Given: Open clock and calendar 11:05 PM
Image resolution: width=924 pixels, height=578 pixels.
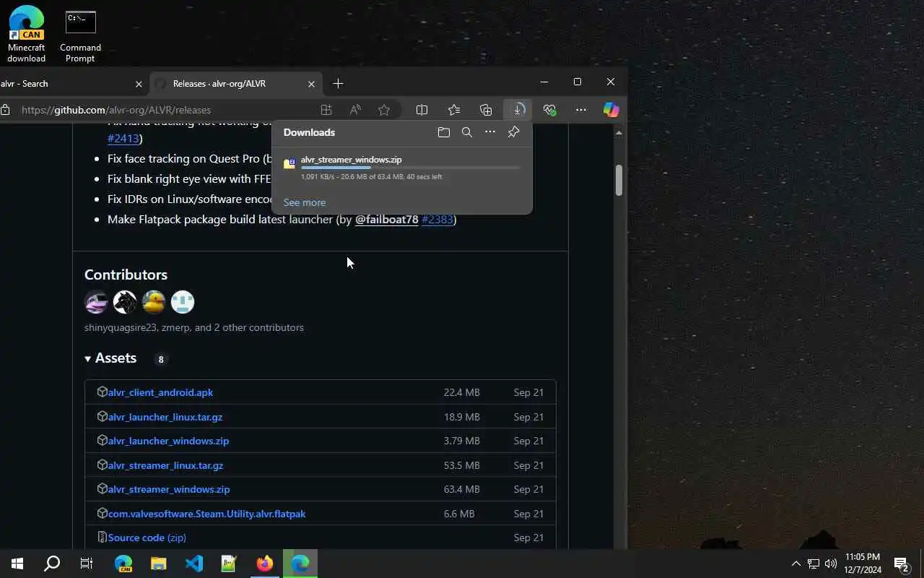Looking at the screenshot, I should (x=863, y=564).
